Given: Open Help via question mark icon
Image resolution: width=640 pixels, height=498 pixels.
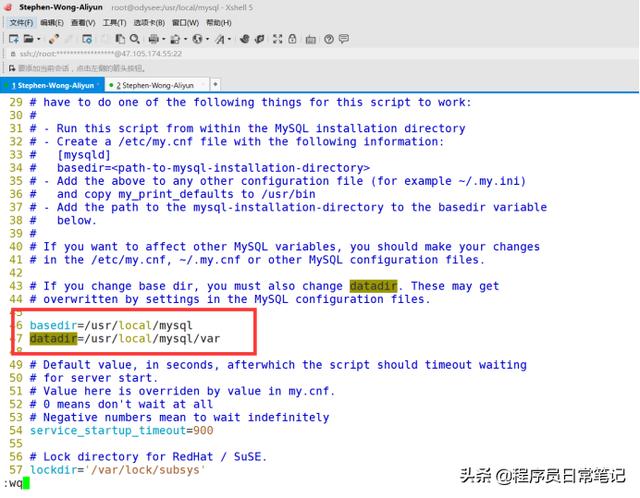Looking at the screenshot, I should click(x=329, y=39).
